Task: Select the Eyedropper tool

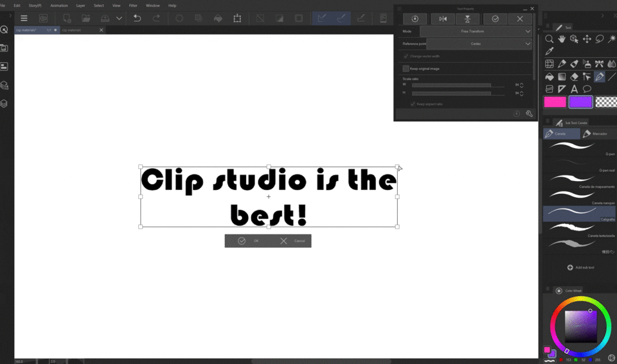Action: tap(550, 51)
